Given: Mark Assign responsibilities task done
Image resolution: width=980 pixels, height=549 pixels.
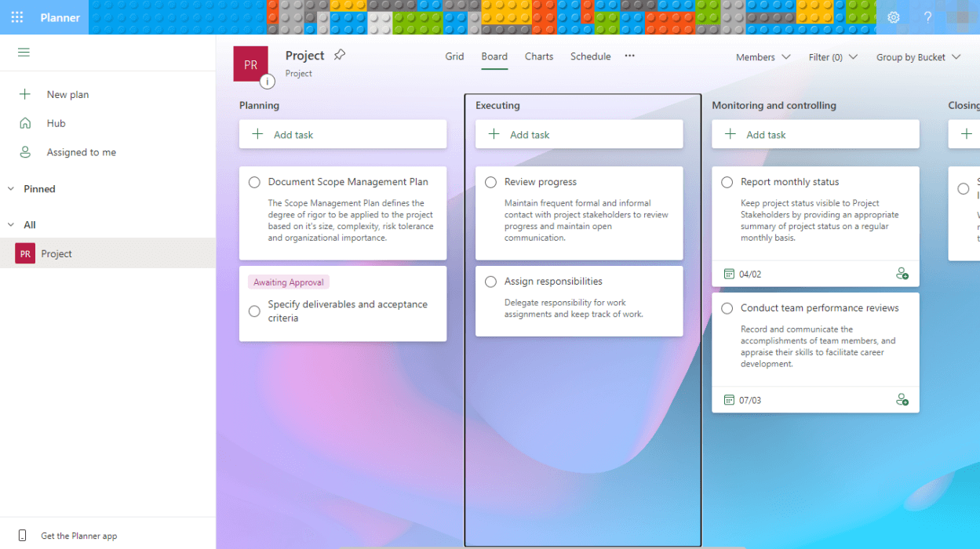Looking at the screenshot, I should coord(491,281).
